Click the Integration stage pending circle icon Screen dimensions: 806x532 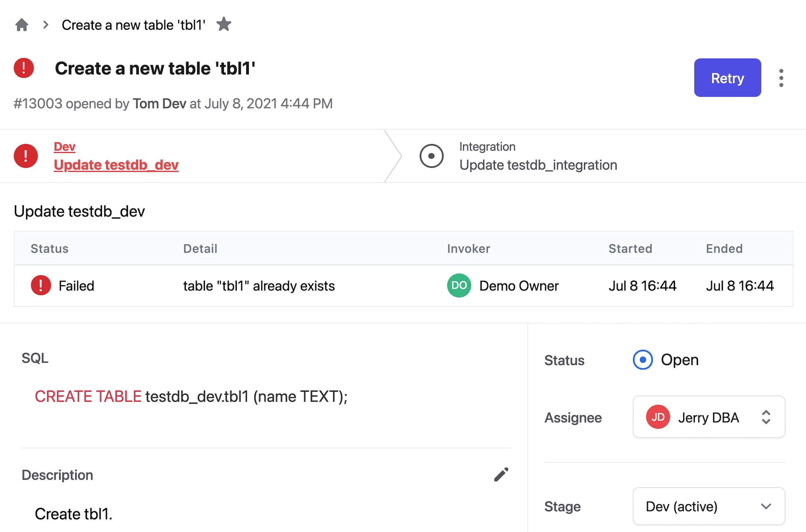[431, 156]
